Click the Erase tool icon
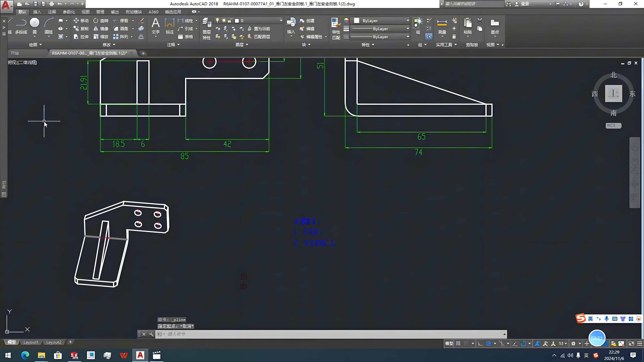This screenshot has height=362, width=644. (141, 21)
